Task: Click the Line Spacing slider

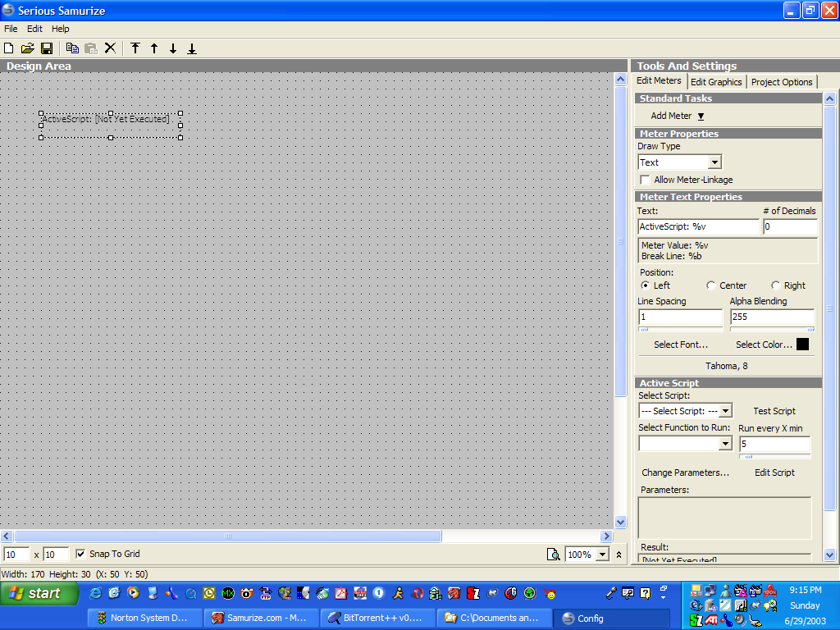Action: 680,330
